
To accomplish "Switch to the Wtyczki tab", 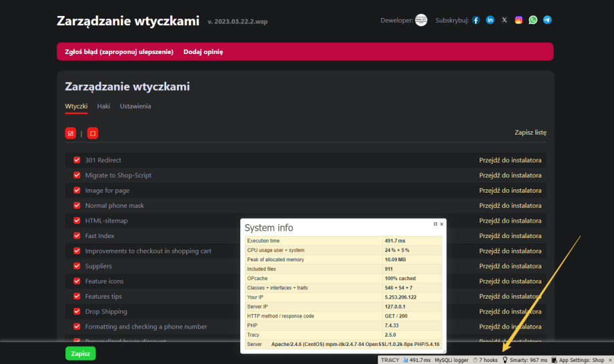I will pyautogui.click(x=76, y=106).
